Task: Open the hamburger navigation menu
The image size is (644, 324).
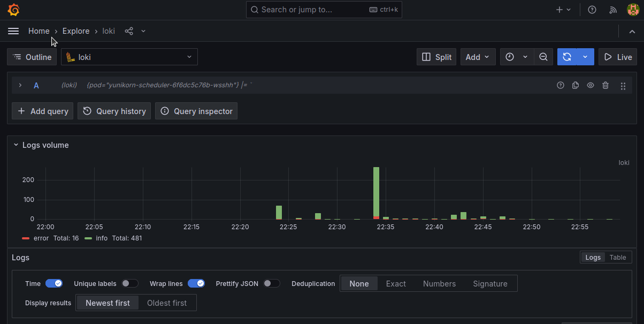Action: 13,31
